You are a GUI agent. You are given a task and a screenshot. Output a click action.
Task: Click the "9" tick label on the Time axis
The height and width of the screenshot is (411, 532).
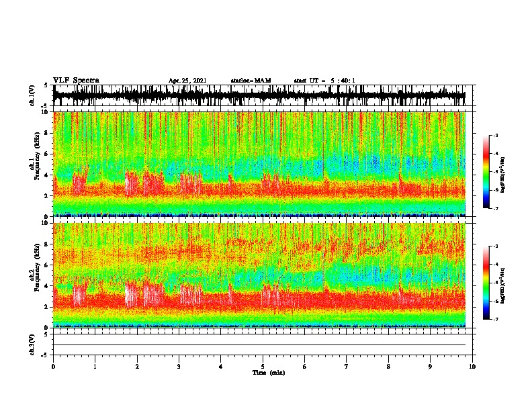(430, 367)
